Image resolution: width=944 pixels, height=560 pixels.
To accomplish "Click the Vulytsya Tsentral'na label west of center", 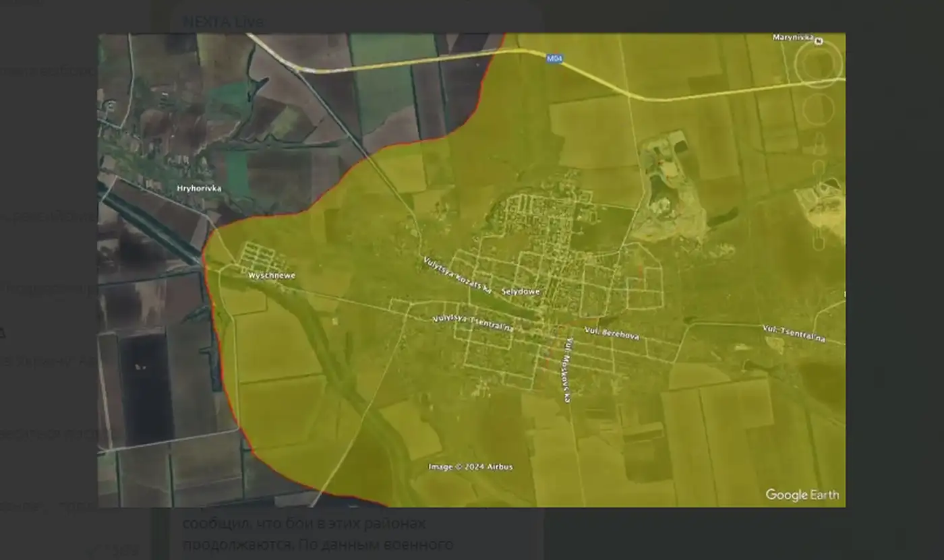I will [473, 323].
